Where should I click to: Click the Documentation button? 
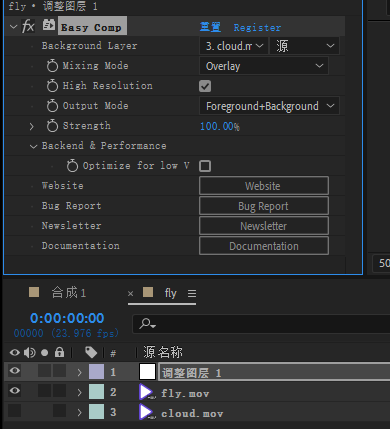tap(264, 246)
